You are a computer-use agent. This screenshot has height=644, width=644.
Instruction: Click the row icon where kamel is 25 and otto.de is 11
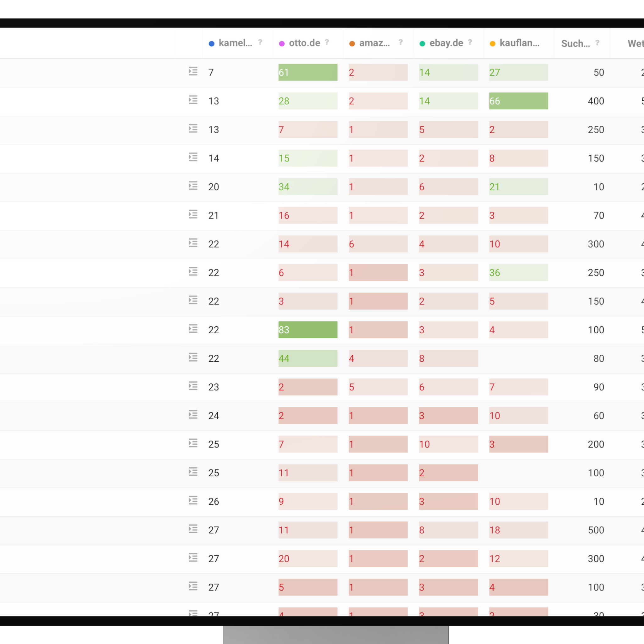[x=193, y=472]
